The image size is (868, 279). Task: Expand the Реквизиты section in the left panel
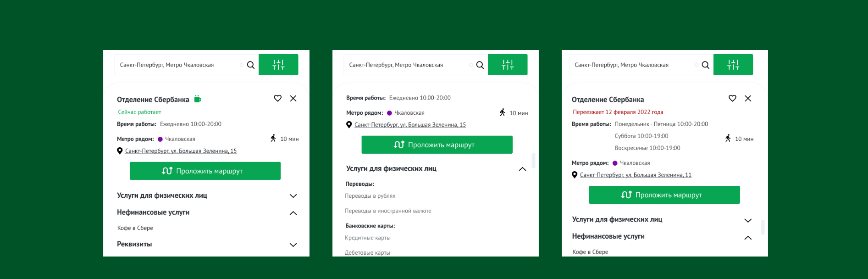(293, 245)
